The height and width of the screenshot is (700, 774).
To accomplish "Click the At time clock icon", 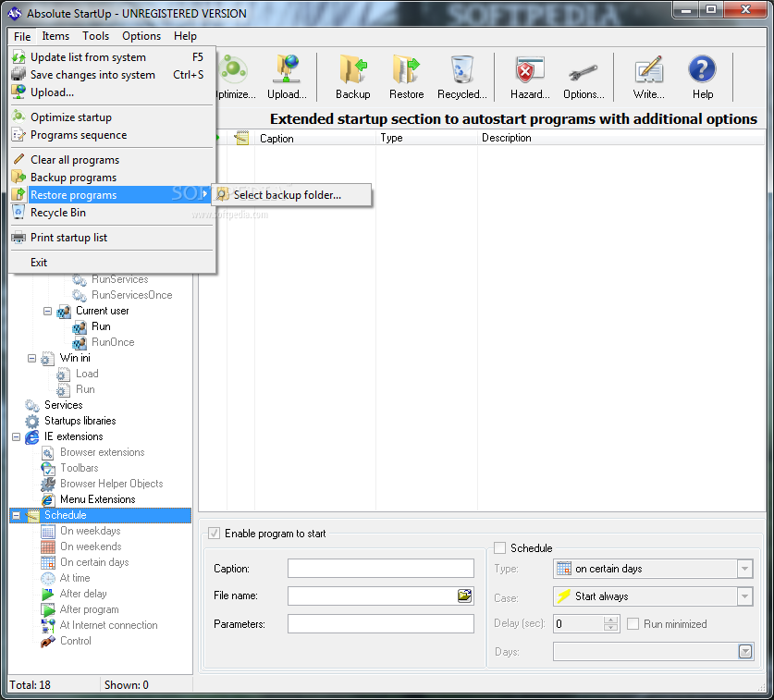I will [x=48, y=578].
